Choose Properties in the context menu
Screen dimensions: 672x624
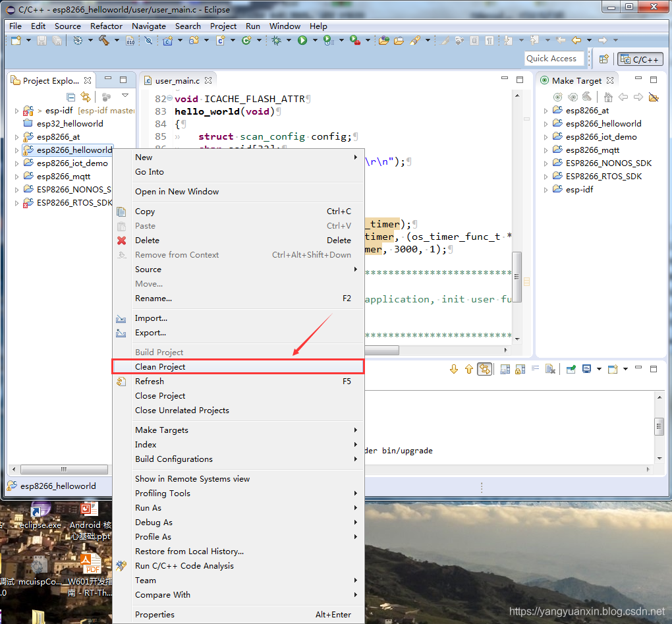[238, 615]
